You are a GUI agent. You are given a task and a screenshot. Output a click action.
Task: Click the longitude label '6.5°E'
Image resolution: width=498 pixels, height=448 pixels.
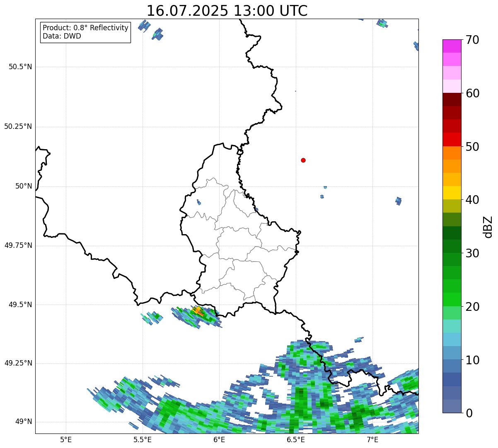(296, 439)
